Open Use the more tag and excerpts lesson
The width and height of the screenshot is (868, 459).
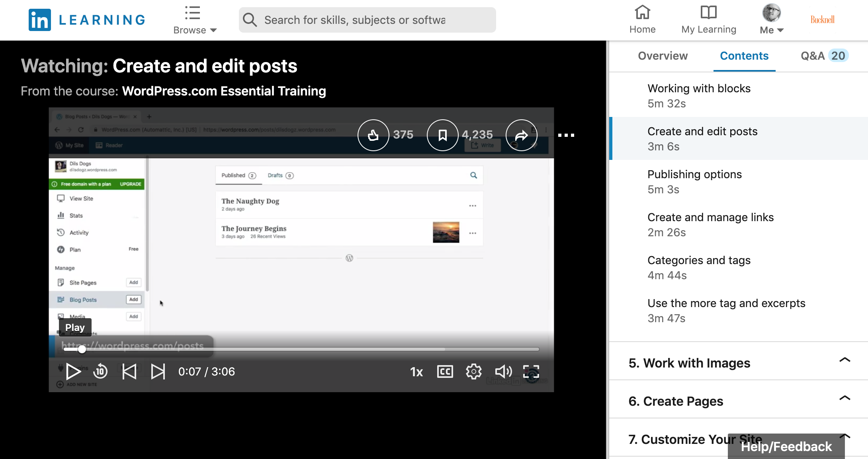(739, 310)
